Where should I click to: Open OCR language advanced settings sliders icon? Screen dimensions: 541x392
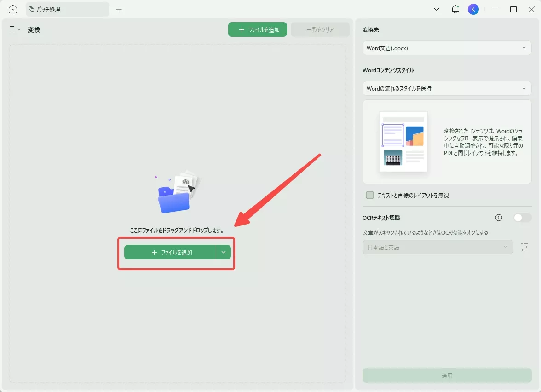(524, 247)
